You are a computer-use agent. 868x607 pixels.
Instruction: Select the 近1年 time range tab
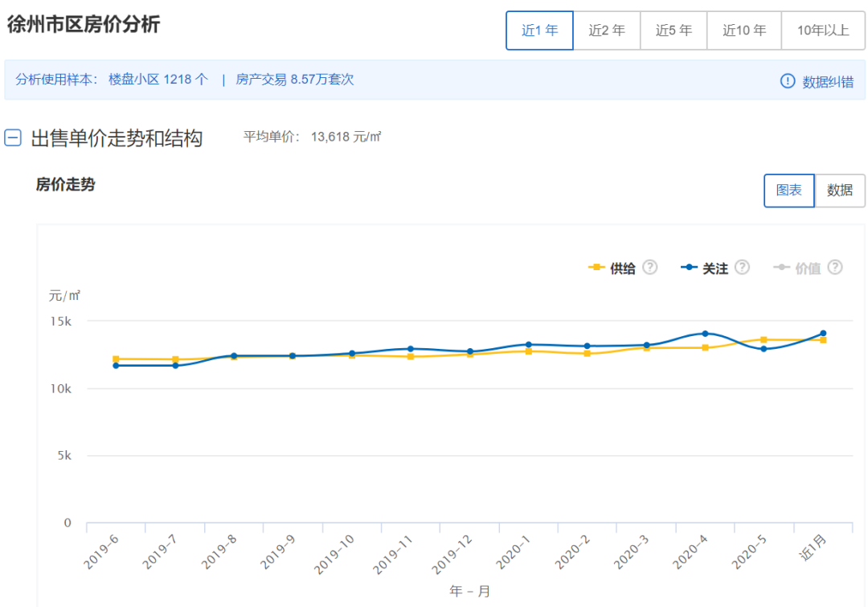tap(539, 31)
